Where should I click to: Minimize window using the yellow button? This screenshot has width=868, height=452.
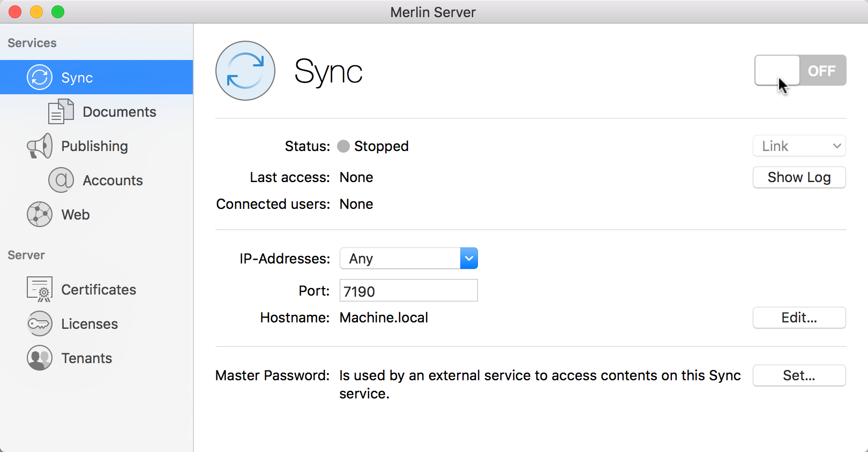36,12
